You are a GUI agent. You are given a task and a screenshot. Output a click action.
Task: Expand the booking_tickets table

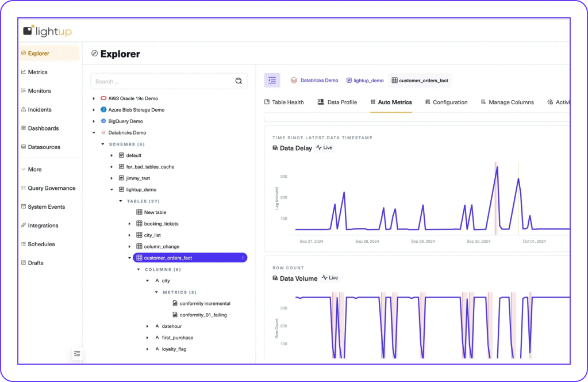click(129, 223)
